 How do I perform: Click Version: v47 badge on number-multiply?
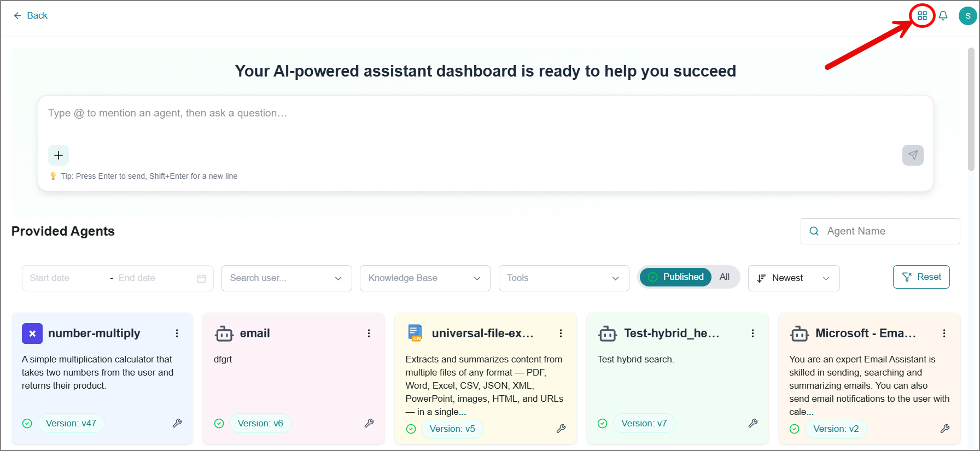pyautogui.click(x=71, y=423)
